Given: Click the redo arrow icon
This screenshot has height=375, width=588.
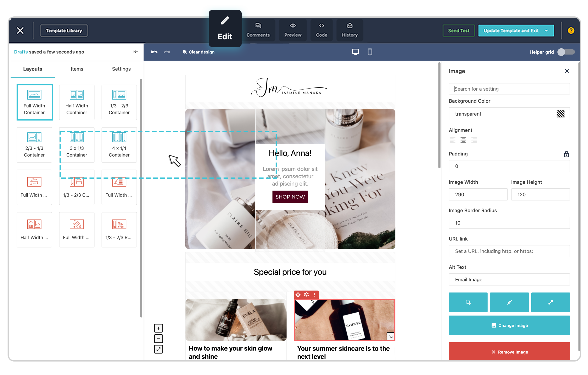Looking at the screenshot, I should click(167, 52).
